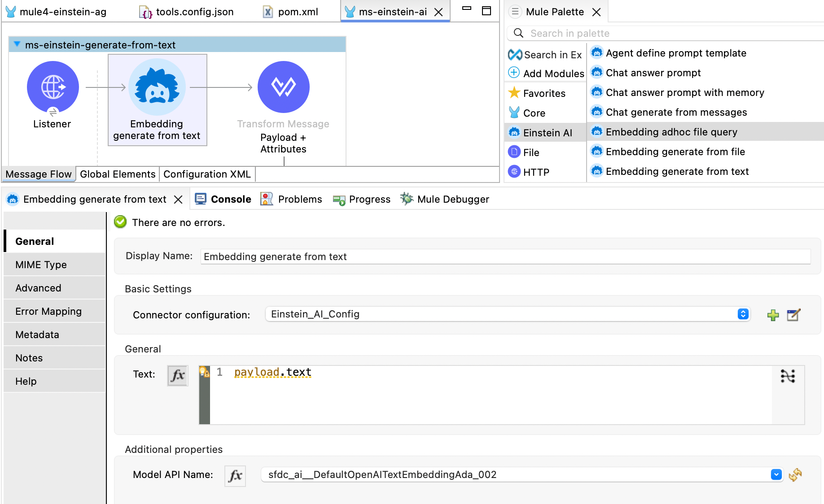Open the Mule Palette view menu
This screenshot has width=824, height=504.
click(x=515, y=12)
